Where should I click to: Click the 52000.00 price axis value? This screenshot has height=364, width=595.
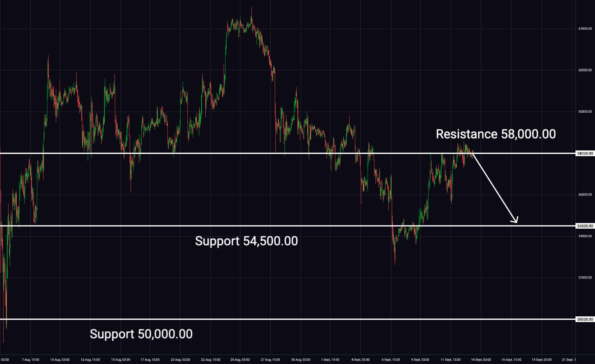[585, 278]
